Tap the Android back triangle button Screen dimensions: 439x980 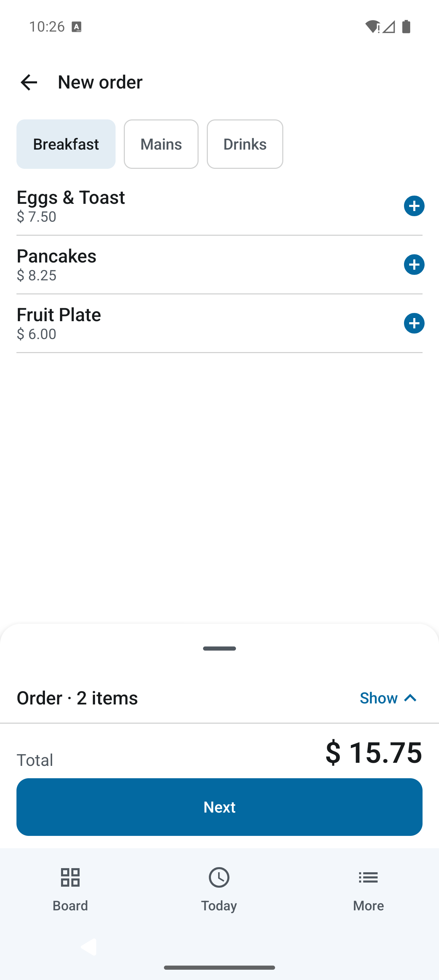pos(88,947)
